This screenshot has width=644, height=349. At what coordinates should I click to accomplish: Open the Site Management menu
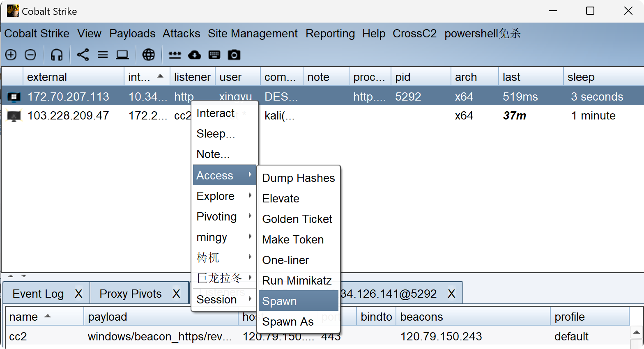coord(253,33)
